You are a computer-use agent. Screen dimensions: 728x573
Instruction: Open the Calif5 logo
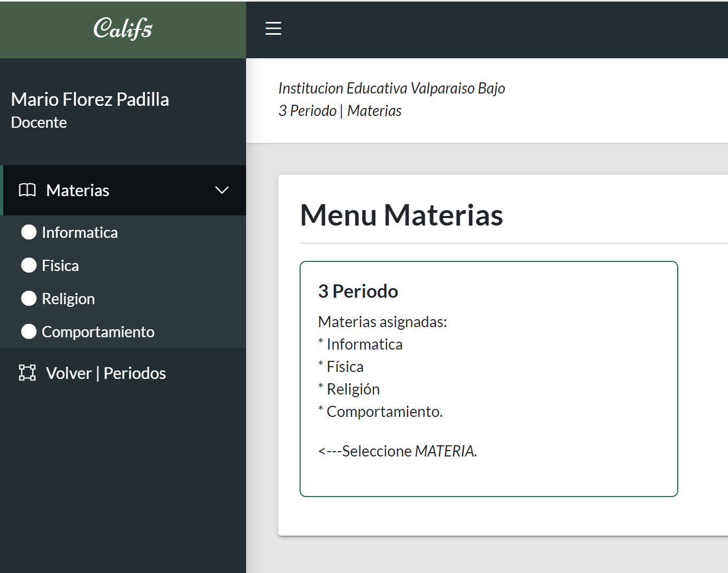[x=122, y=29]
